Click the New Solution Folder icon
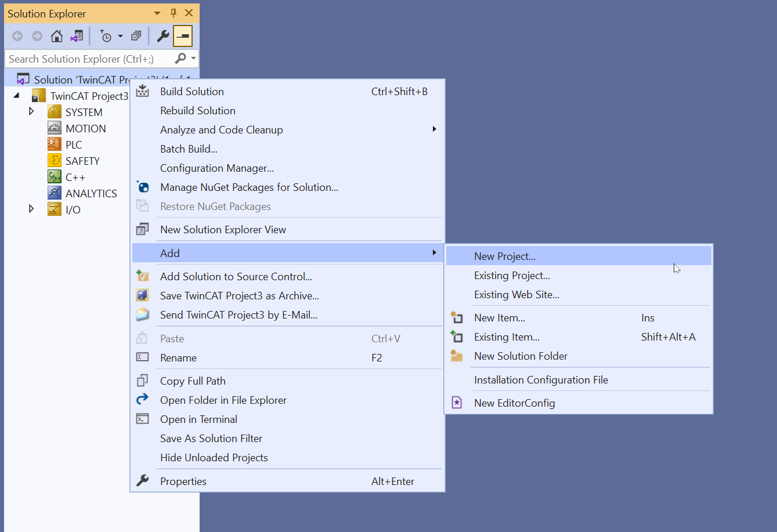 tap(457, 356)
